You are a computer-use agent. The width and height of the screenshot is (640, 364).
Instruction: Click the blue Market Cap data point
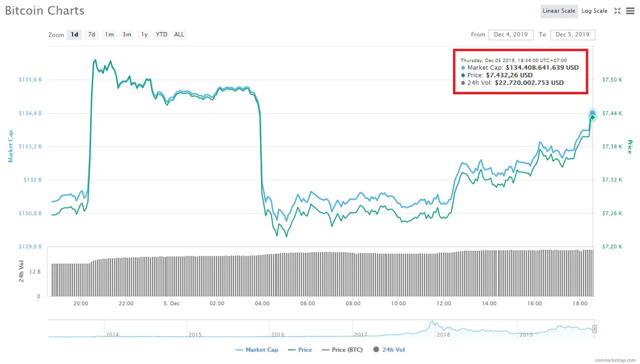click(x=592, y=113)
